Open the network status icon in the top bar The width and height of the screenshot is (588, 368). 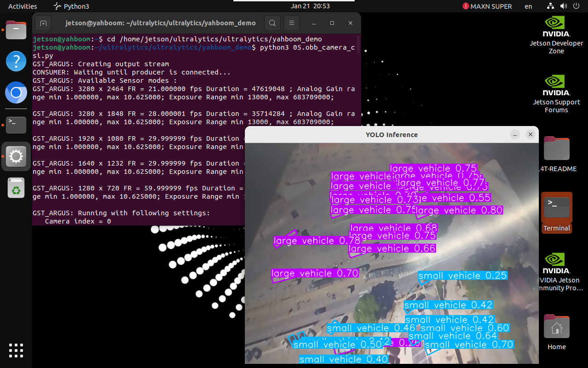[x=551, y=6]
